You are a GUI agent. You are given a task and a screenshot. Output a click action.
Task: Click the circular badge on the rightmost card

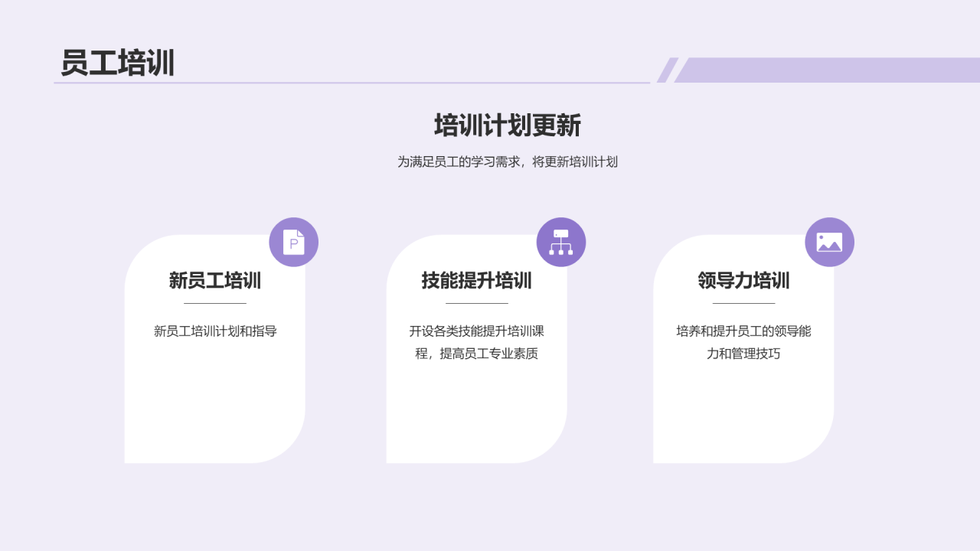830,241
